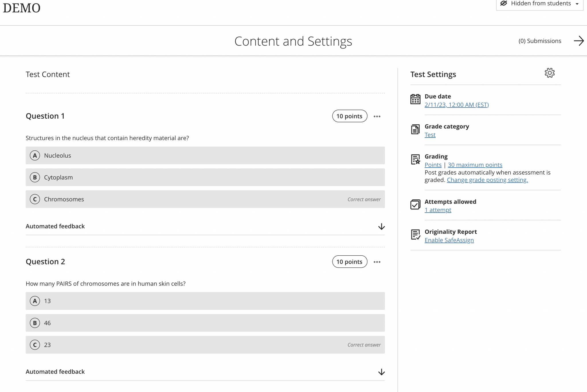Edit Question 1 10 points pill
Screen dimensions: 587x392
tap(350, 116)
